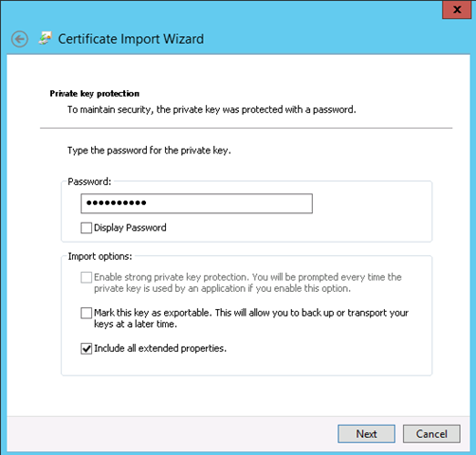Image resolution: width=476 pixels, height=455 pixels.
Task: Click the certificate wizard icon beside the title
Action: pyautogui.click(x=45, y=38)
